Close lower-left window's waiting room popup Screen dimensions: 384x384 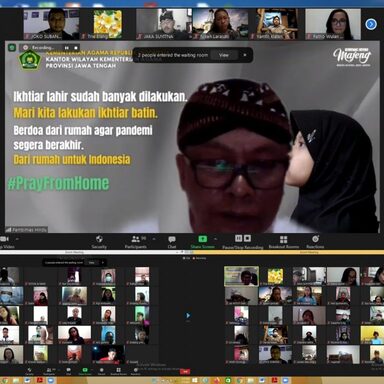click(x=103, y=263)
